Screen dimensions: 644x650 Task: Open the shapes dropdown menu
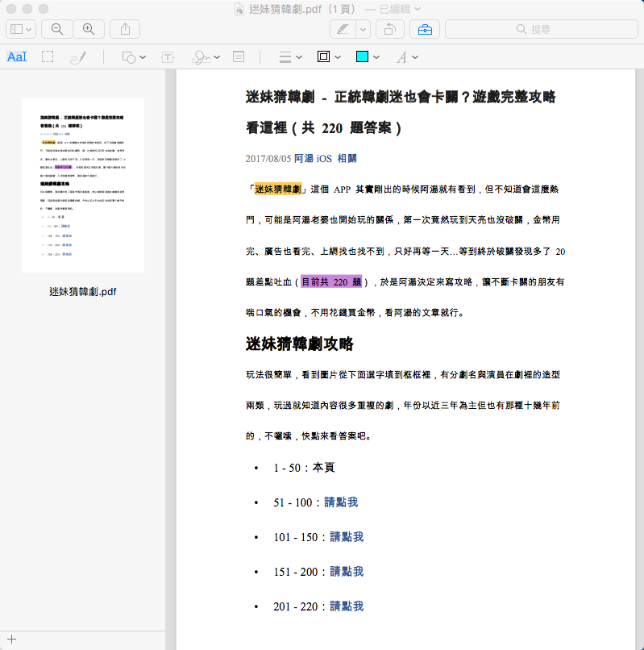pos(133,57)
